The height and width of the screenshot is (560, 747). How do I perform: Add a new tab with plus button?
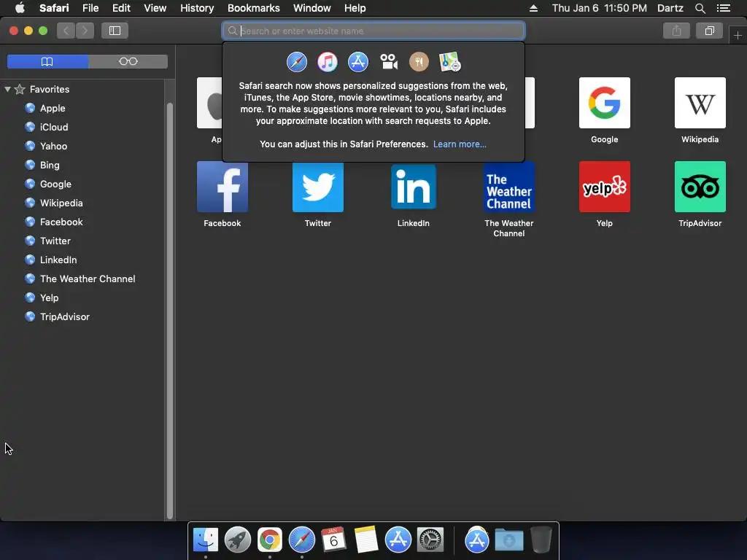pyautogui.click(x=738, y=35)
